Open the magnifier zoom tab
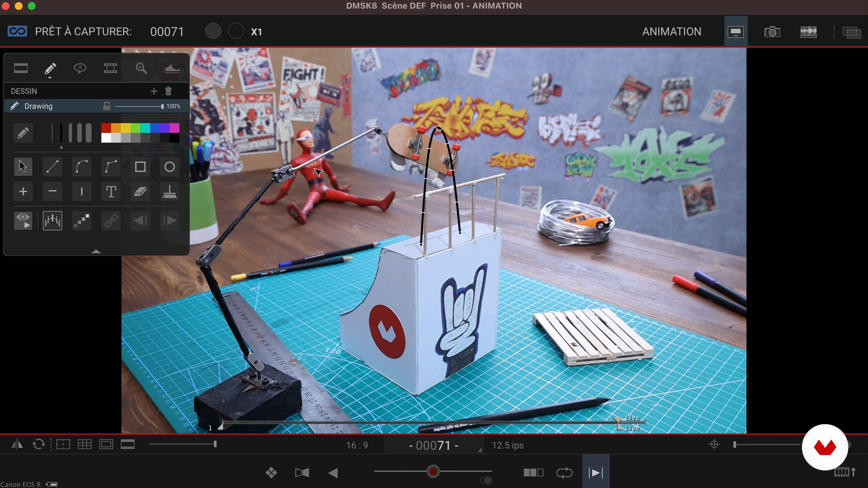Image resolution: width=868 pixels, height=488 pixels. point(141,68)
